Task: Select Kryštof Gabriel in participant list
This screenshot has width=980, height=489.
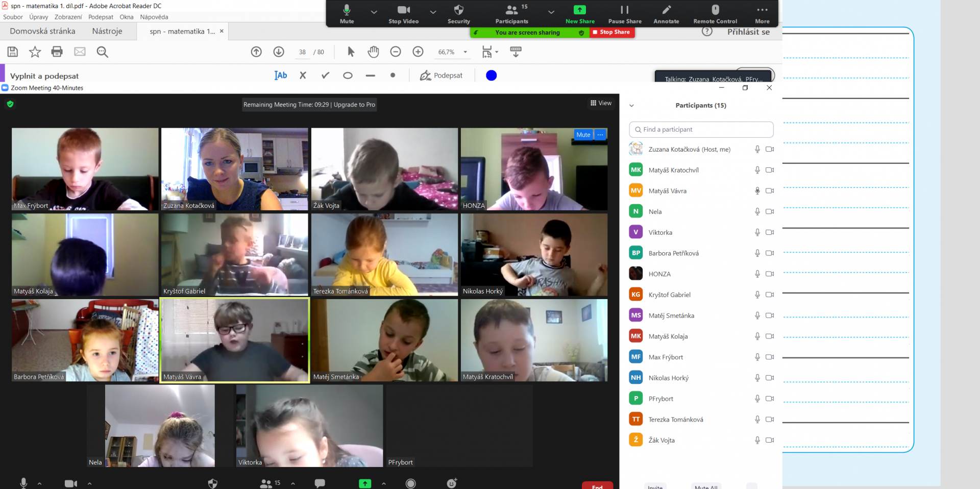Action: pos(701,295)
